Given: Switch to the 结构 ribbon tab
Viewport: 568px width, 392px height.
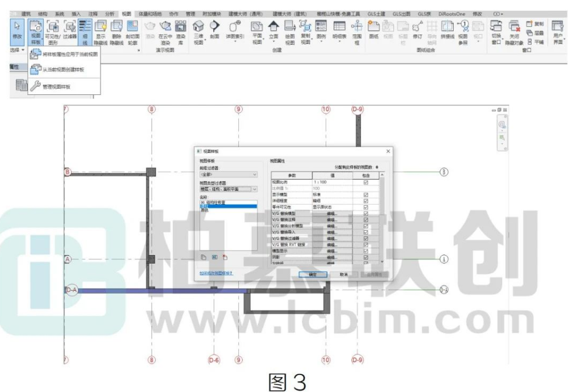Looking at the screenshot, I should tap(43, 14).
